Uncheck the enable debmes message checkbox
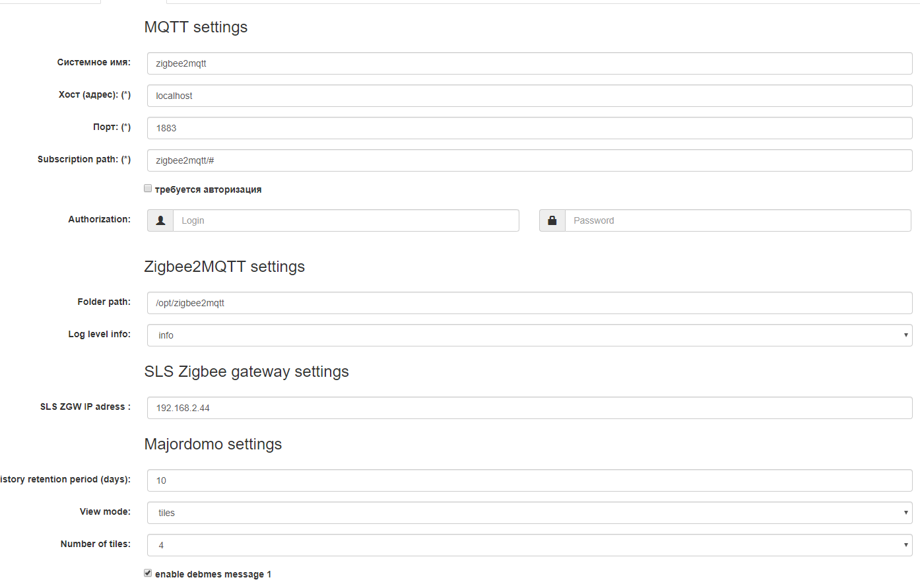The image size is (920, 588). pos(148,573)
